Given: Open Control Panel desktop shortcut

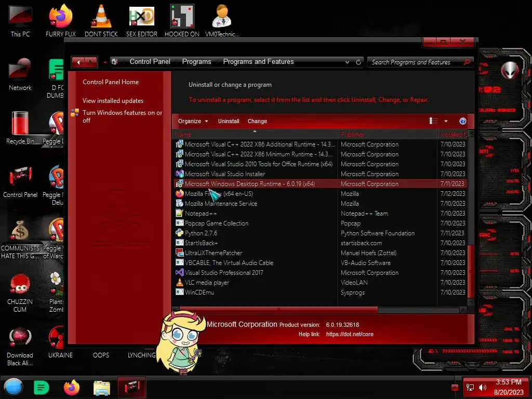Looking at the screenshot, I should click(20, 181).
